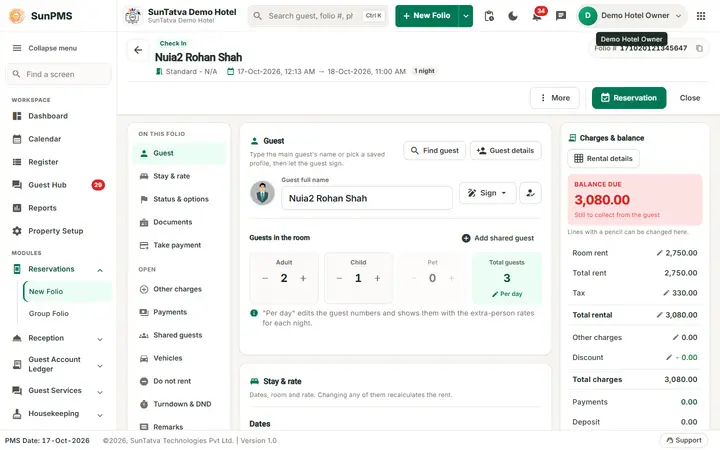The width and height of the screenshot is (720, 450).
Task: Click the green New Folio button
Action: click(427, 16)
